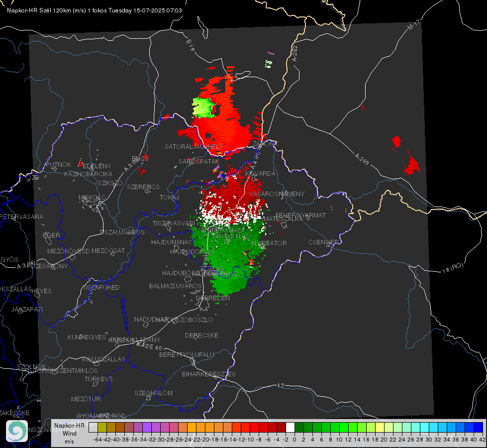
Task: Click the A-262 road label
Action: [x=294, y=53]
